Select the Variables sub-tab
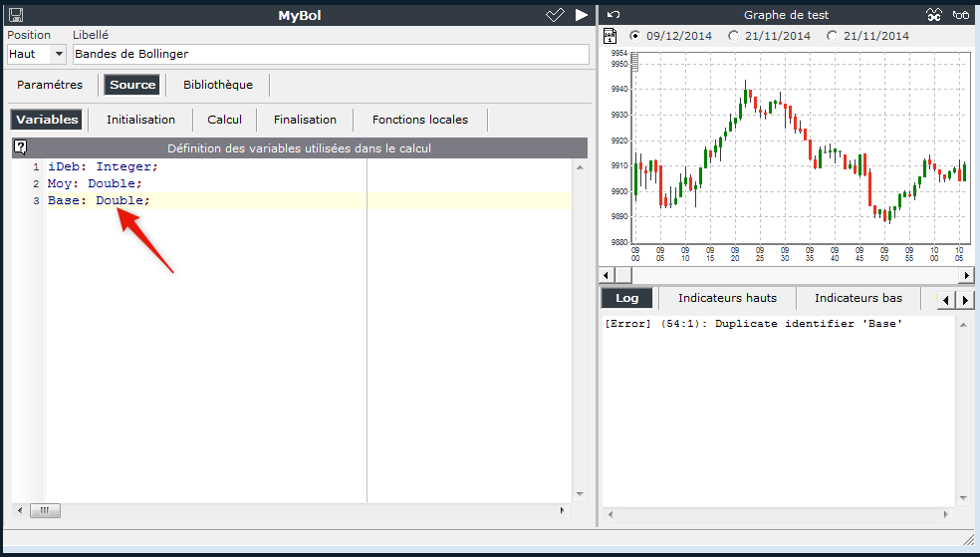 pyautogui.click(x=47, y=120)
